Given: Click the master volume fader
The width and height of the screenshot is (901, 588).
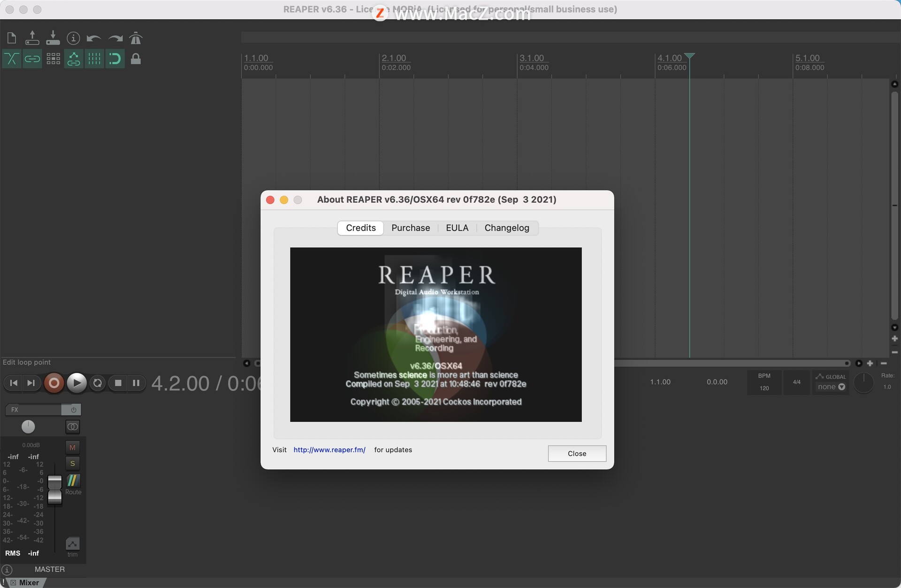Looking at the screenshot, I should (55, 489).
